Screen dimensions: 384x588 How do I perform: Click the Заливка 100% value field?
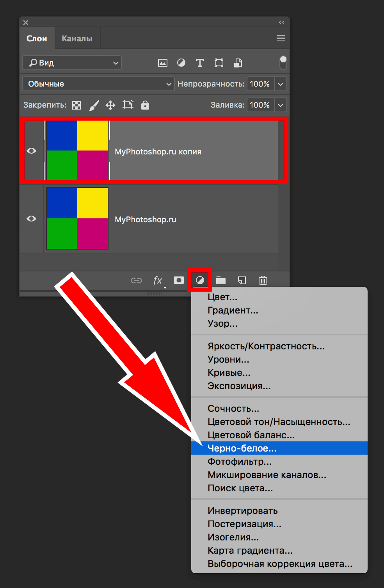(261, 105)
